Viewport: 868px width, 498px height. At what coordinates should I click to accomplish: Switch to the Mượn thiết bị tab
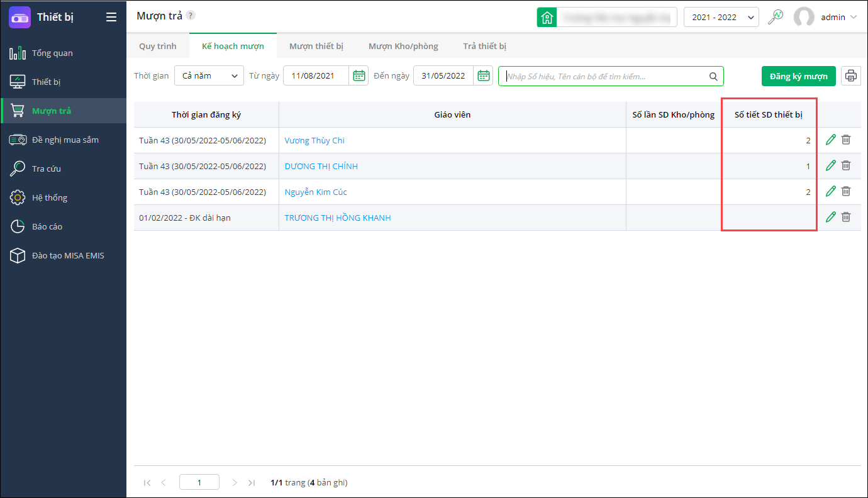[x=316, y=46]
